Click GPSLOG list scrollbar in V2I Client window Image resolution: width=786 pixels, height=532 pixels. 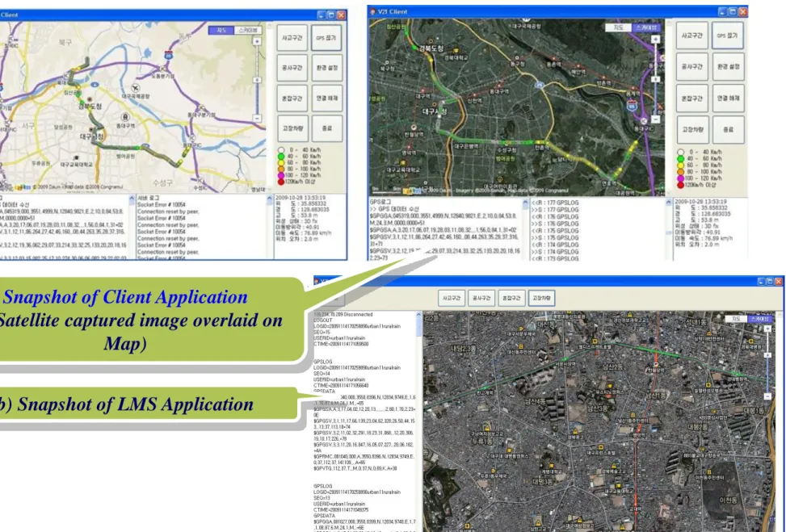(x=668, y=229)
